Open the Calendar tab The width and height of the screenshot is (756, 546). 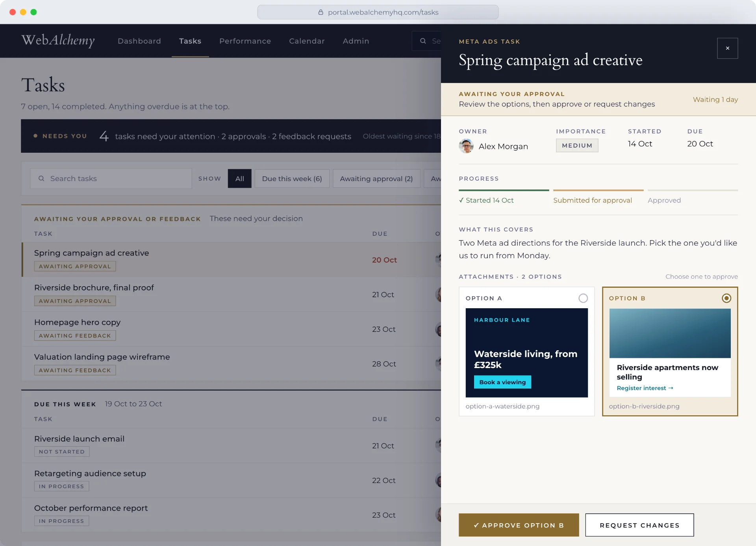(307, 41)
